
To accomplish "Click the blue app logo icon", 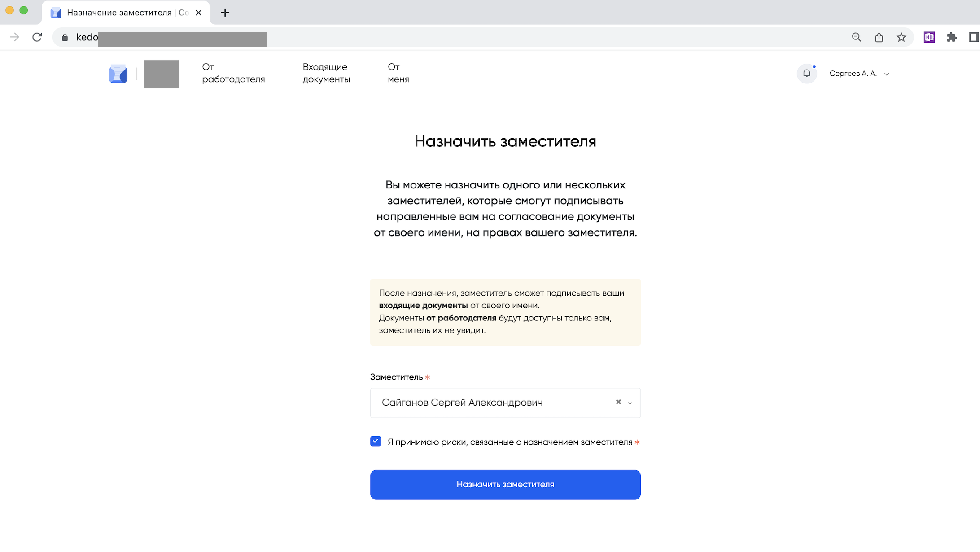I will 118,74.
